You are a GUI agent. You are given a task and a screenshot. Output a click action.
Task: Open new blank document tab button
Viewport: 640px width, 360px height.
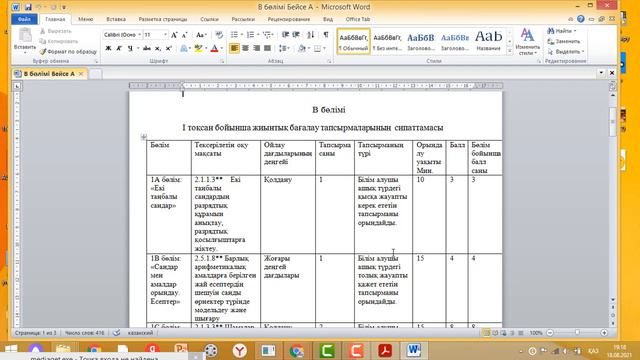point(95,74)
